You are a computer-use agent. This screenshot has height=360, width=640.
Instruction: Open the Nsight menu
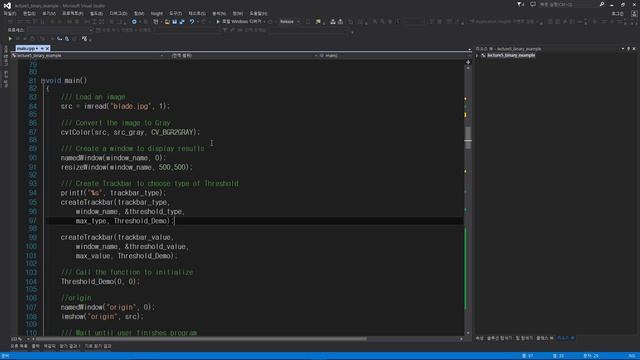tap(156, 13)
